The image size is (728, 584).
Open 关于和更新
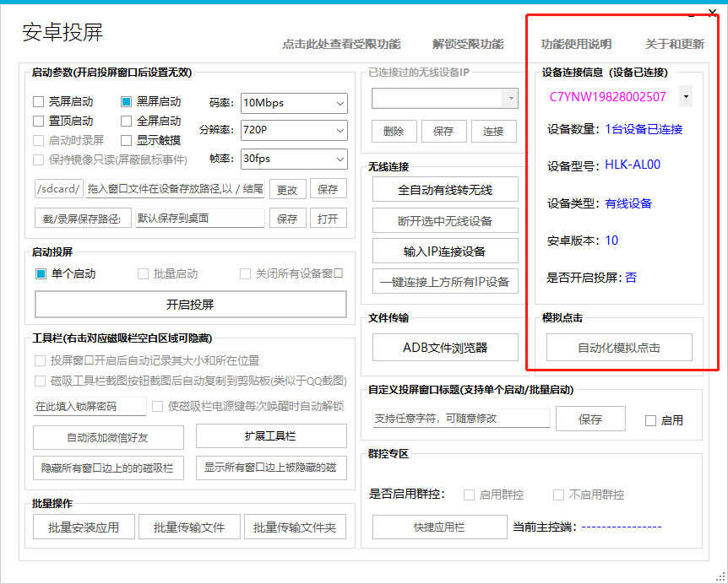click(x=675, y=44)
